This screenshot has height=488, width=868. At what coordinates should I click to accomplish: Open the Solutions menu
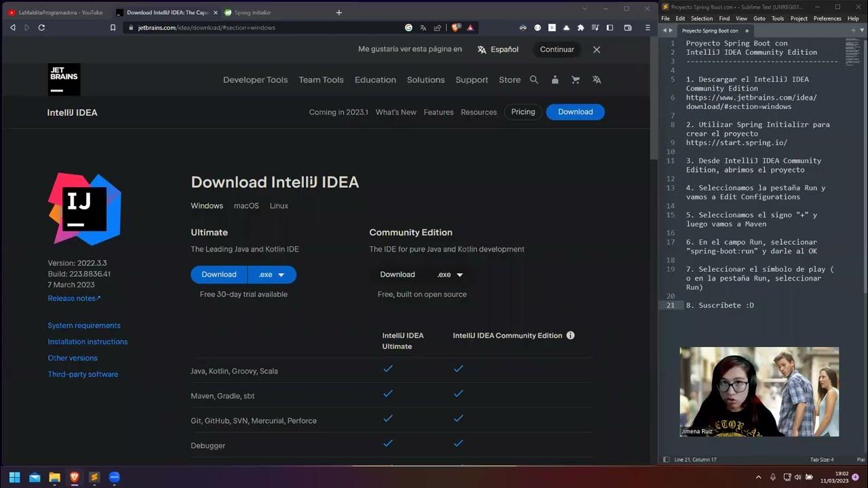tap(426, 80)
